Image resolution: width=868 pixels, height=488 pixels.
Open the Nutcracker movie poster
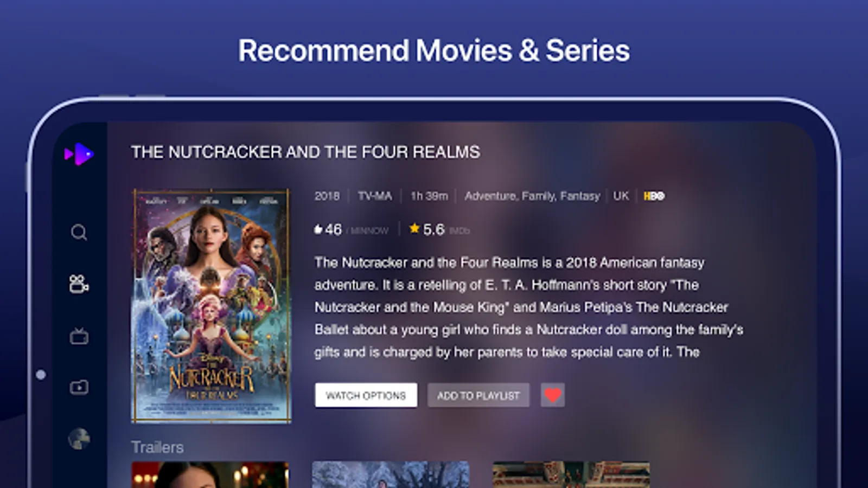pos(211,306)
